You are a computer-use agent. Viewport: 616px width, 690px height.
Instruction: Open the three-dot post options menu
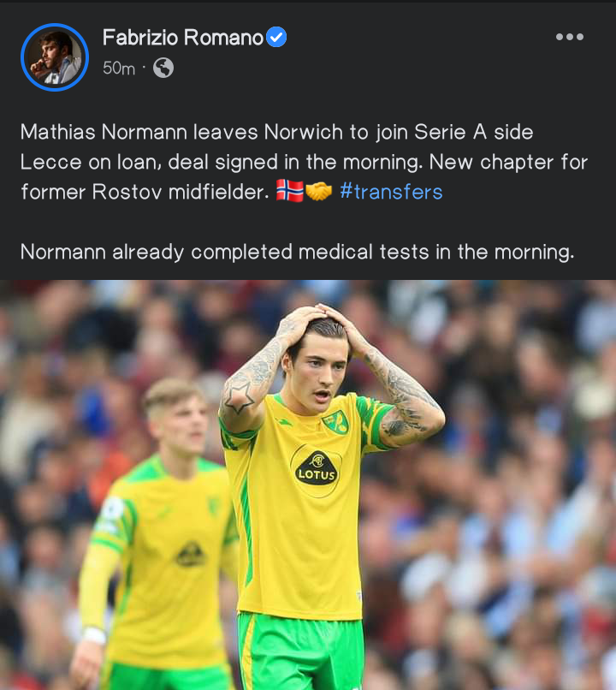[570, 37]
